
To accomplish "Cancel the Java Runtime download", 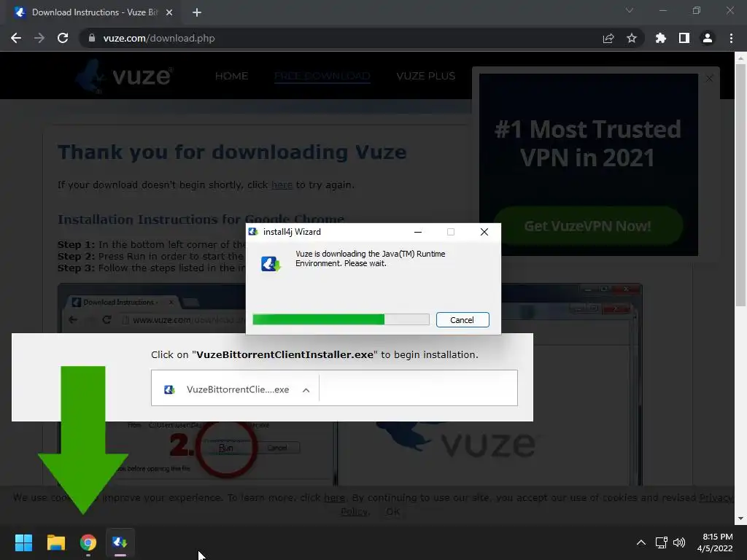I will [462, 320].
